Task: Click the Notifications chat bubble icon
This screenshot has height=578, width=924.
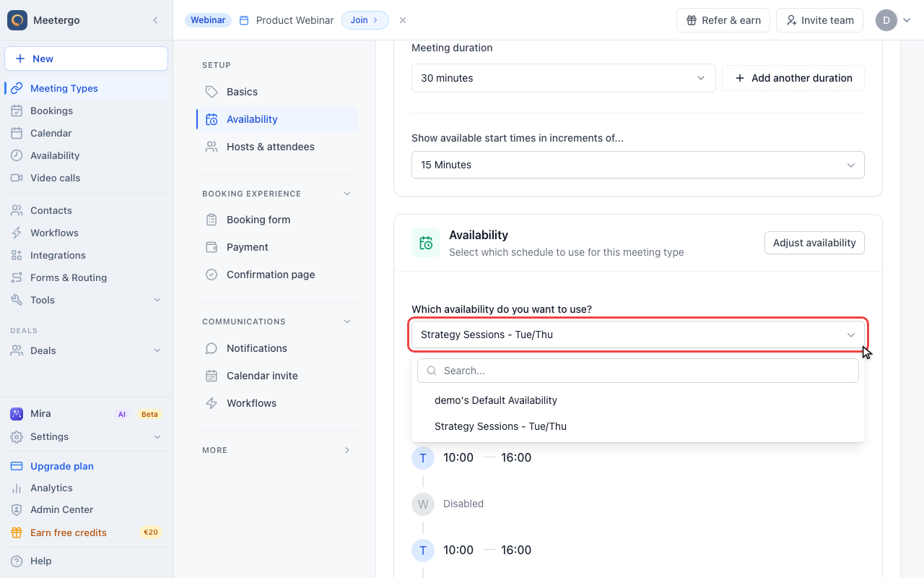Action: click(x=212, y=348)
